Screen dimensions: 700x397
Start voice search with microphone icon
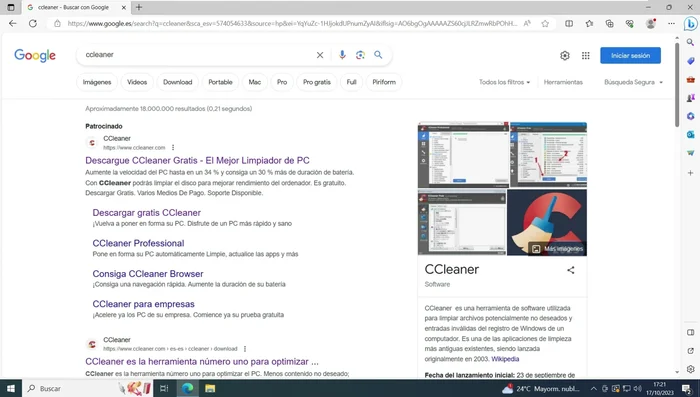pos(342,55)
